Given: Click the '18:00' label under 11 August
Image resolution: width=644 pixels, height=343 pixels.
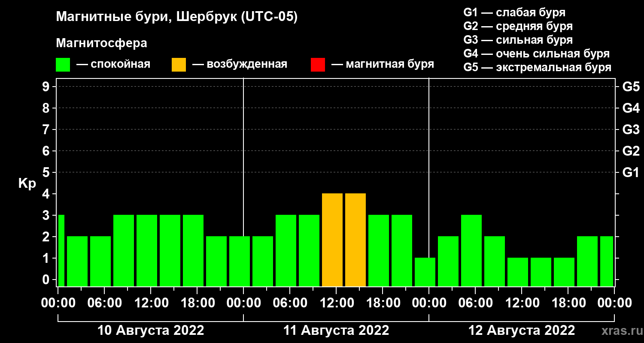Looking at the screenshot, I should [x=383, y=303].
